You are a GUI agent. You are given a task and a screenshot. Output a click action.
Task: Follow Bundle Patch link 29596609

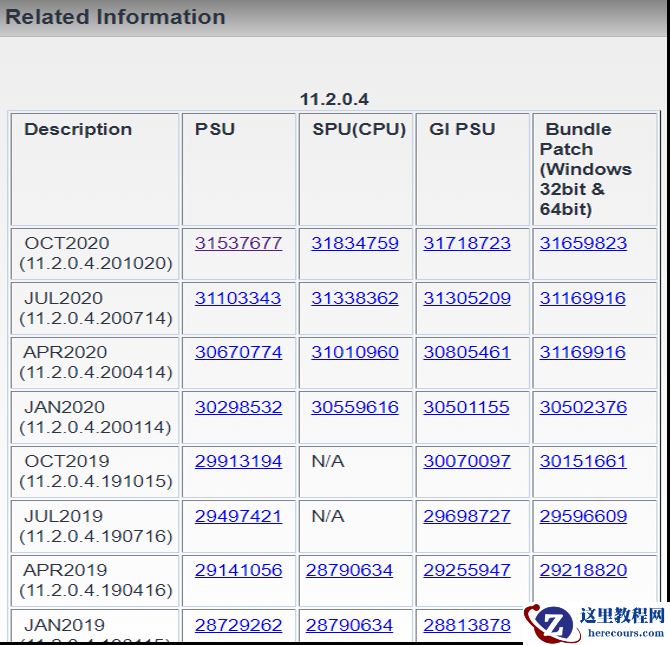point(583,516)
